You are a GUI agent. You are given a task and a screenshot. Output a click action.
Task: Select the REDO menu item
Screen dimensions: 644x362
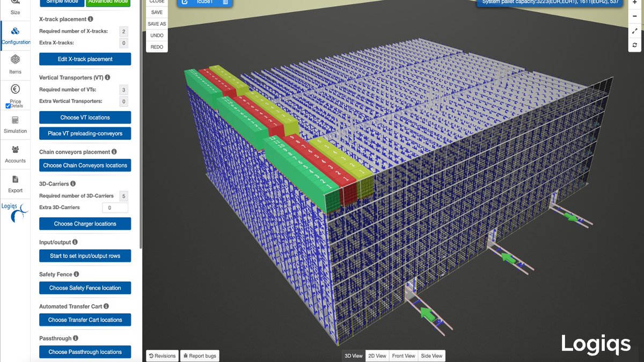(157, 47)
